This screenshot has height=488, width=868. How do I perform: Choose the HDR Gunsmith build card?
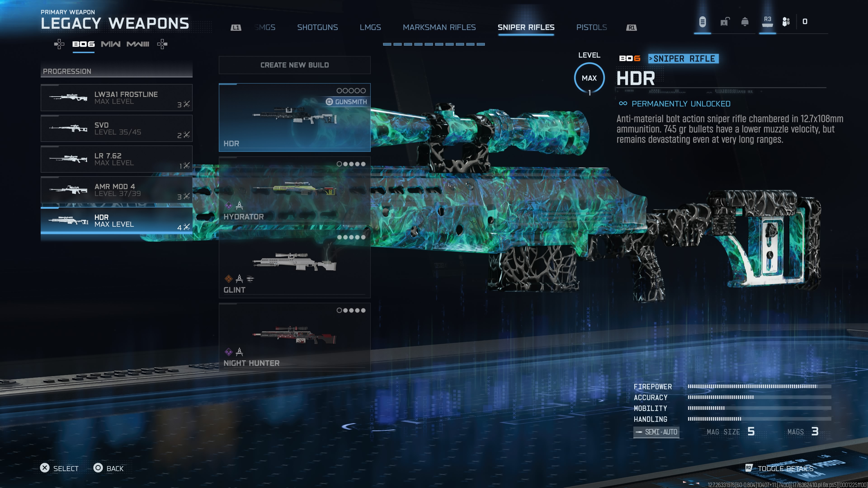coord(295,117)
